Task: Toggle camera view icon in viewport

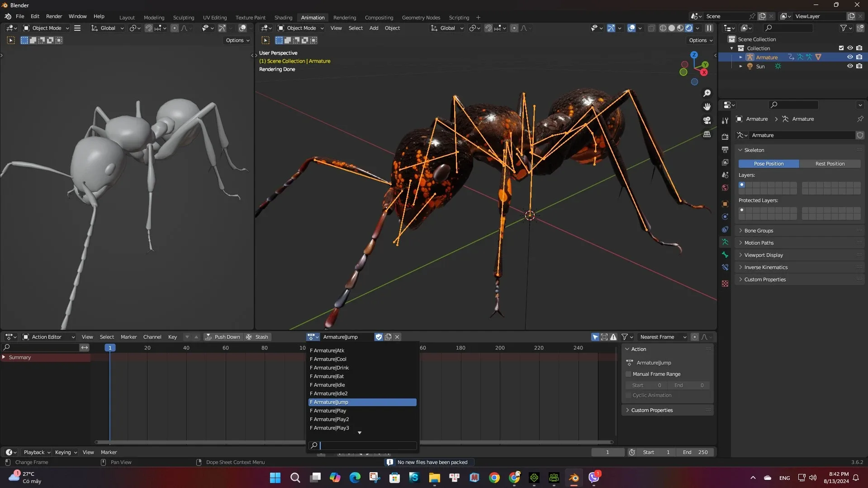Action: point(707,121)
